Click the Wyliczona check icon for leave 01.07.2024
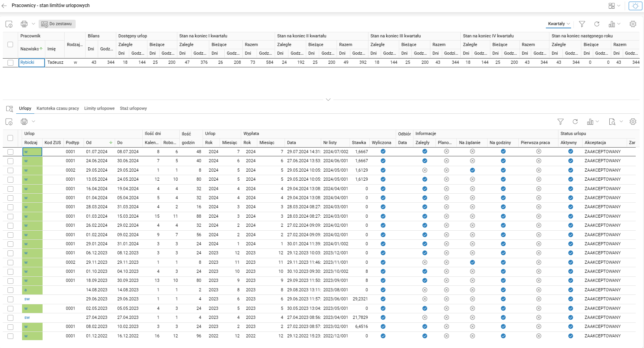Screen dimensions: 644x348 coord(383,152)
